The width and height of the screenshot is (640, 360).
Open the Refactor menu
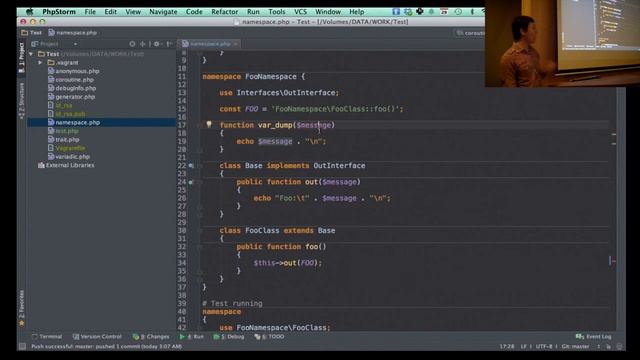[224, 12]
